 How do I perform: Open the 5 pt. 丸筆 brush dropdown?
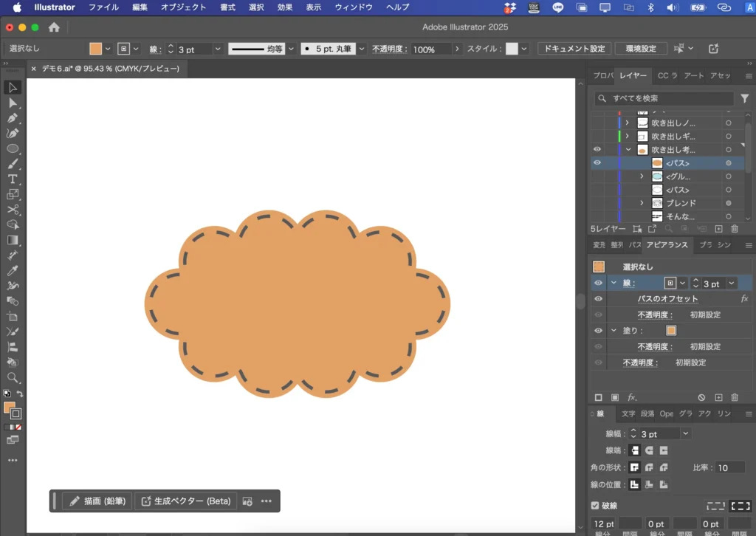(x=362, y=49)
